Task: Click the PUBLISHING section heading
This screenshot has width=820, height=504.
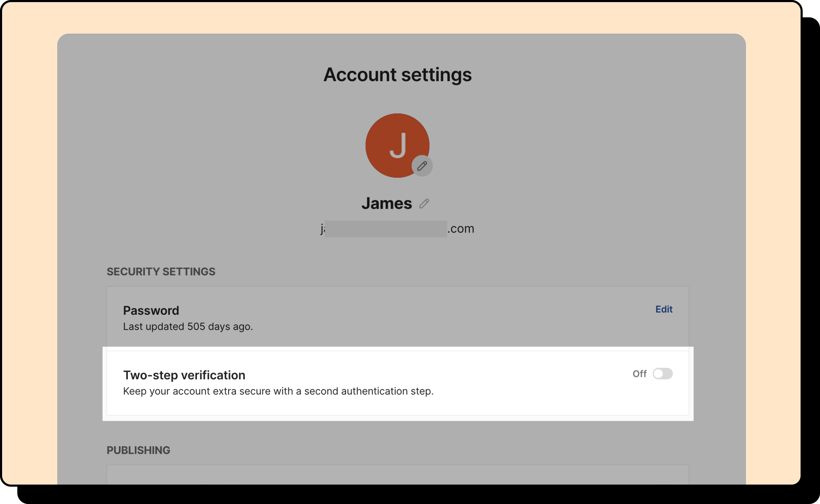Action: pos(138,450)
